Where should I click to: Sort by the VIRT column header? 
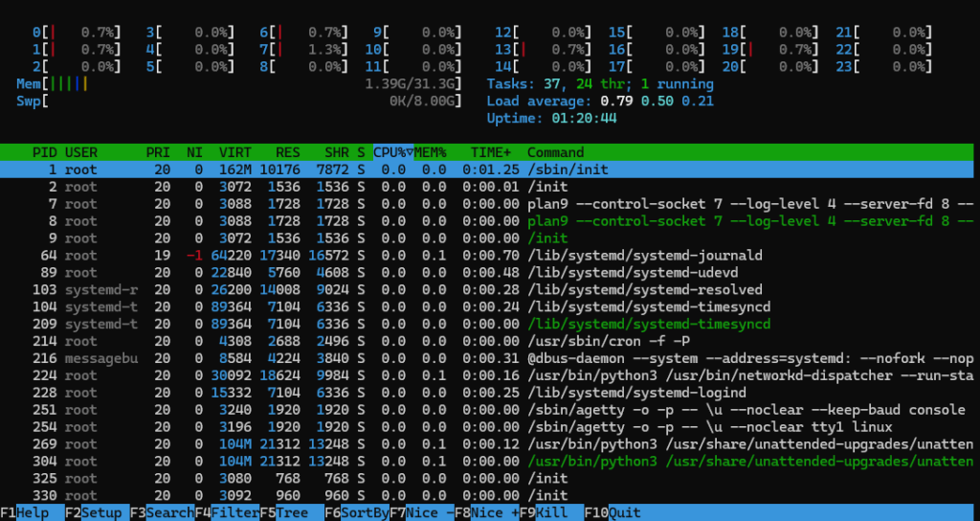coord(235,152)
